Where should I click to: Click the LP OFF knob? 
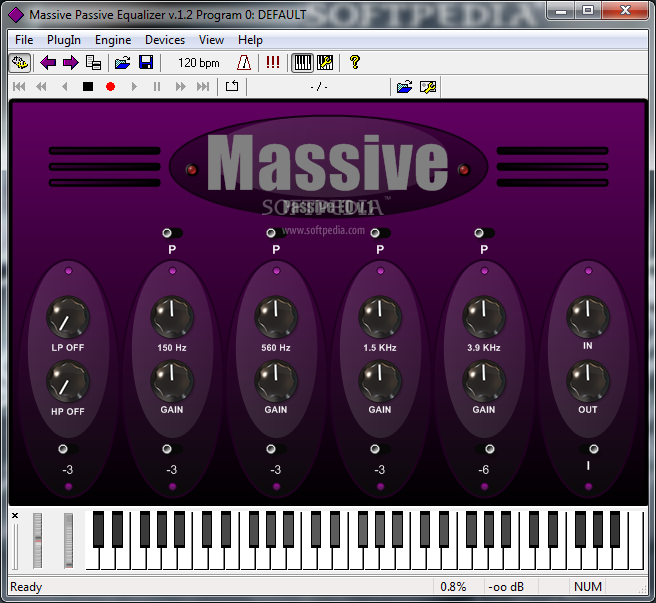point(68,317)
